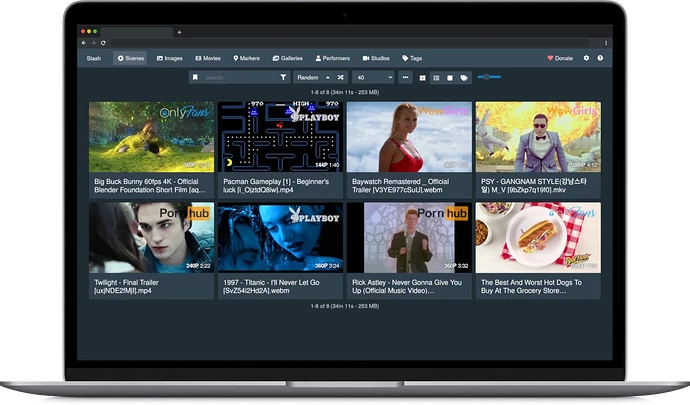Image resolution: width=690 pixels, height=405 pixels.
Task: Click the Stash home link
Action: 93,58
